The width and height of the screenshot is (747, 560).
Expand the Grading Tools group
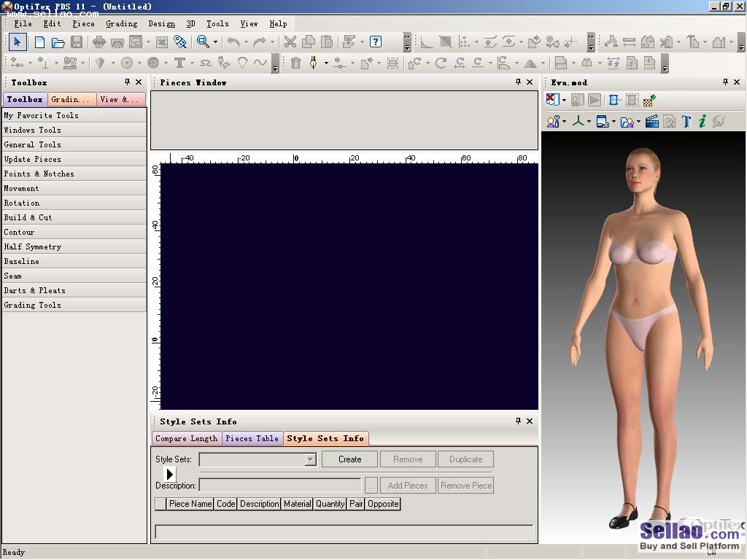pyautogui.click(x=74, y=305)
